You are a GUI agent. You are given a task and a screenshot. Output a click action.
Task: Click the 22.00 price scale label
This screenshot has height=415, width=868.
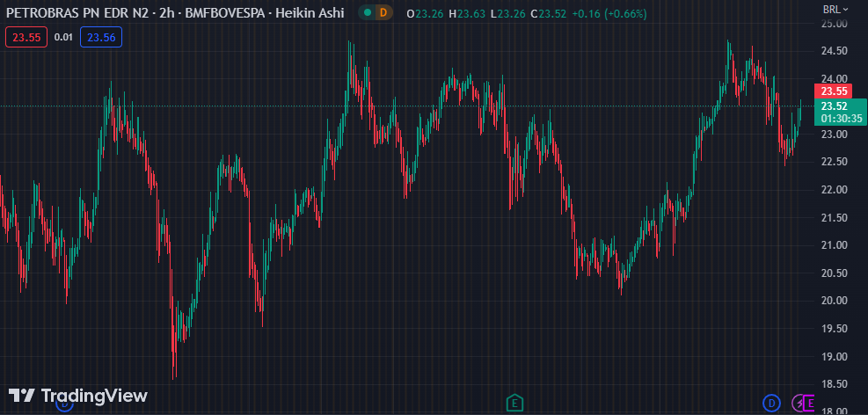click(x=835, y=190)
